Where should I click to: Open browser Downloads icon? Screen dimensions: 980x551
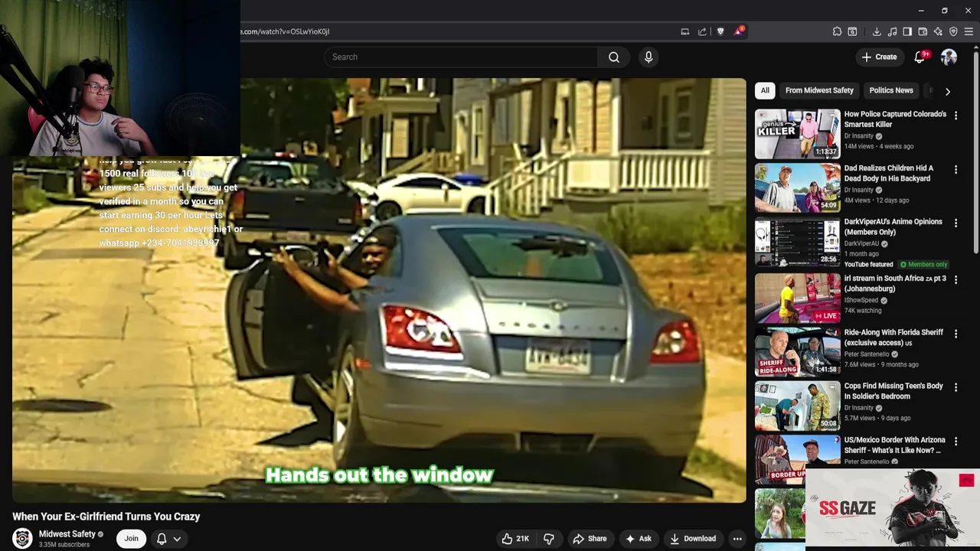(877, 31)
